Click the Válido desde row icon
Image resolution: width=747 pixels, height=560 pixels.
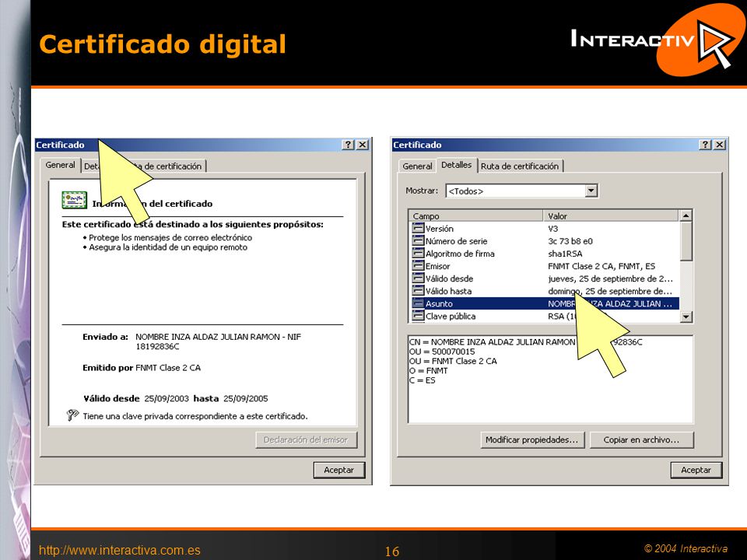418,278
